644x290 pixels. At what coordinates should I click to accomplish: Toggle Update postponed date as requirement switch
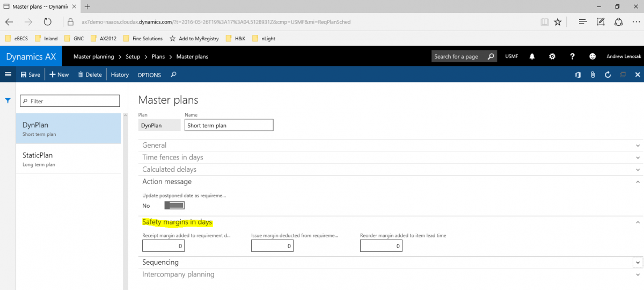click(174, 206)
